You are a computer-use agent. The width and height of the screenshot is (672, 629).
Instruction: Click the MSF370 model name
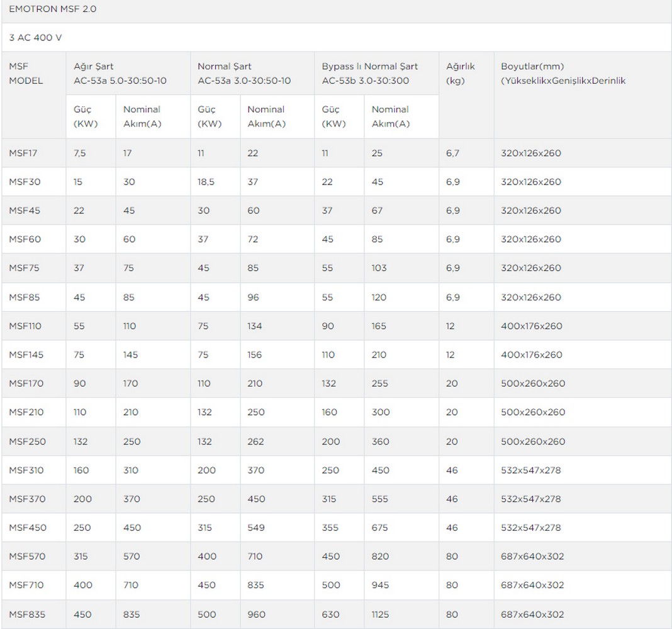[28, 499]
